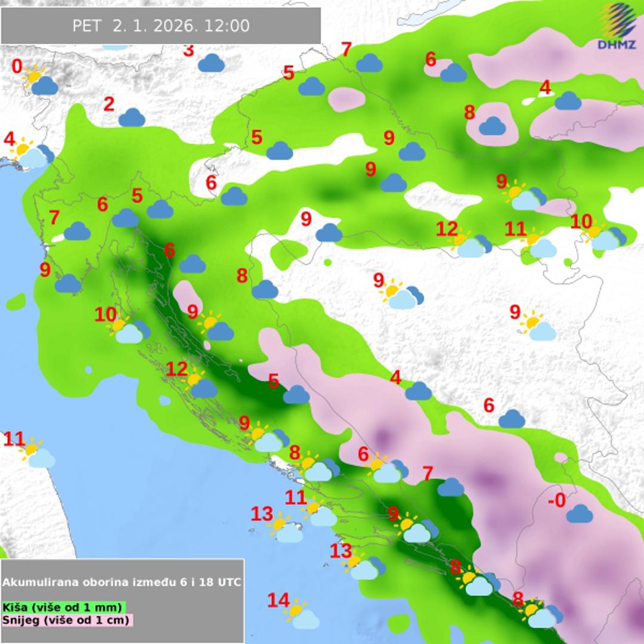
Task: Select the cloud icon beside temperature 2
Action: point(132,117)
